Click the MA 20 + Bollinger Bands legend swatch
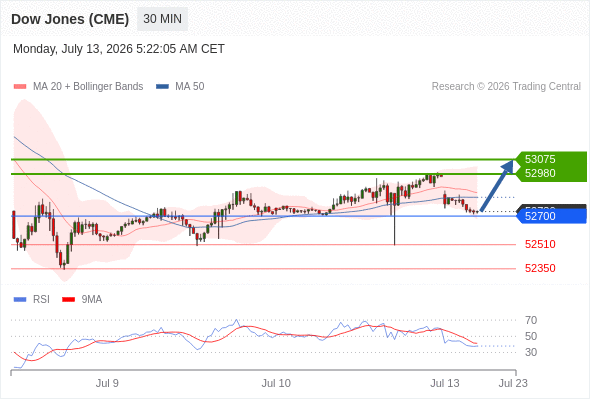This screenshot has height=400, width=590. (x=20, y=87)
